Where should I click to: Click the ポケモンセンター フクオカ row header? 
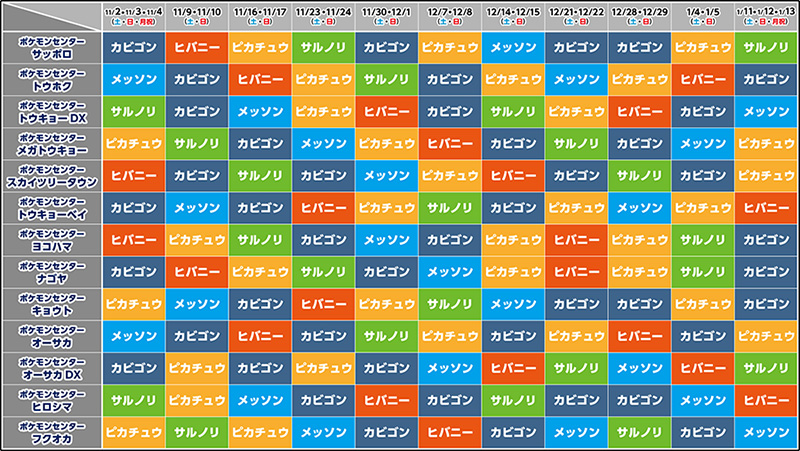pyautogui.click(x=52, y=433)
